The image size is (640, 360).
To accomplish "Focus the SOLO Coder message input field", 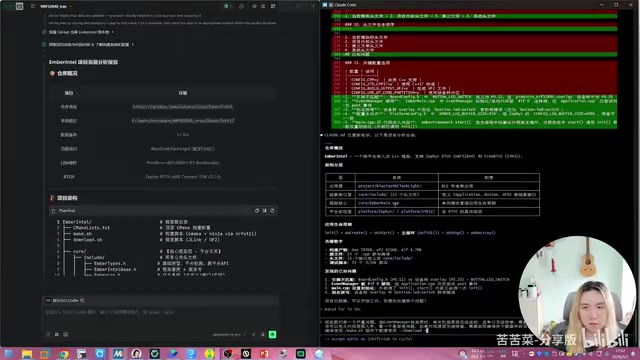I will click(x=159, y=312).
